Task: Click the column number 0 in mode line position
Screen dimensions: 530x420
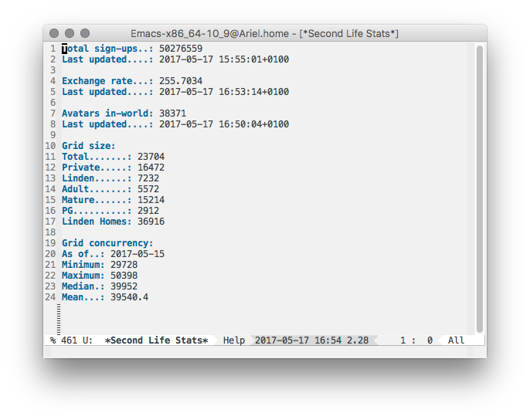Action: click(430, 340)
